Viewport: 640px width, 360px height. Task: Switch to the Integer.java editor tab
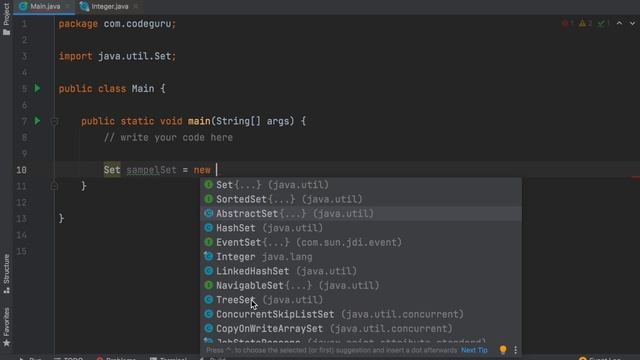(109, 7)
